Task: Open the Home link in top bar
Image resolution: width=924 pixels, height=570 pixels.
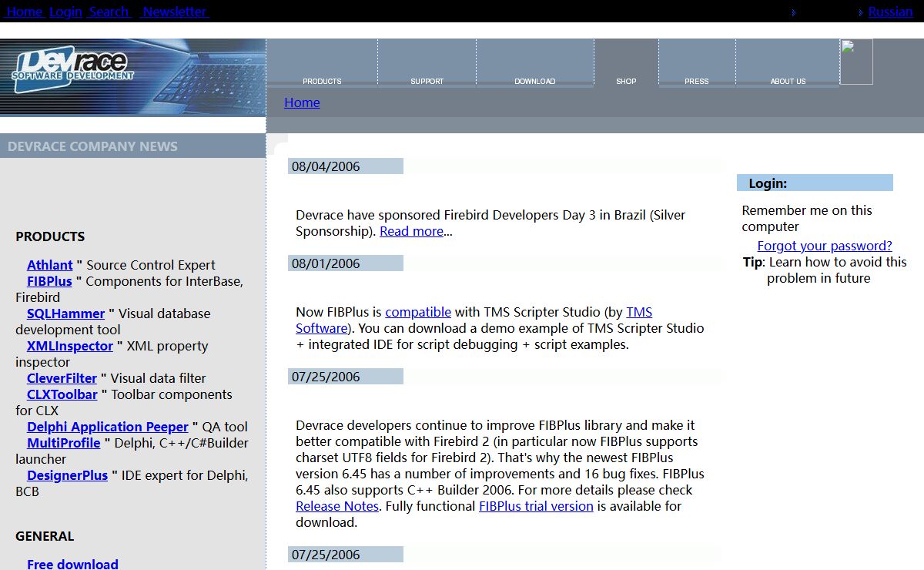Action: [24, 12]
